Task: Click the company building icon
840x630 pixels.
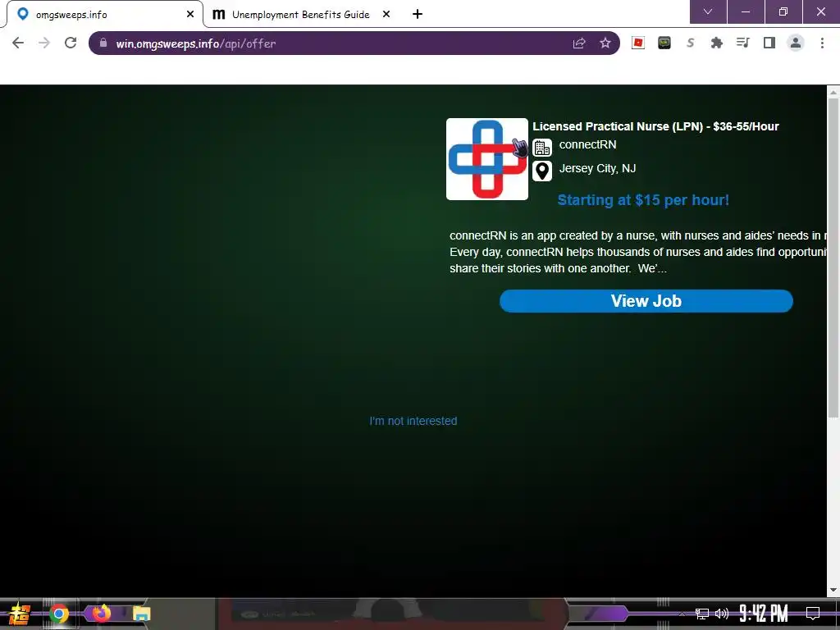Action: coord(542,148)
